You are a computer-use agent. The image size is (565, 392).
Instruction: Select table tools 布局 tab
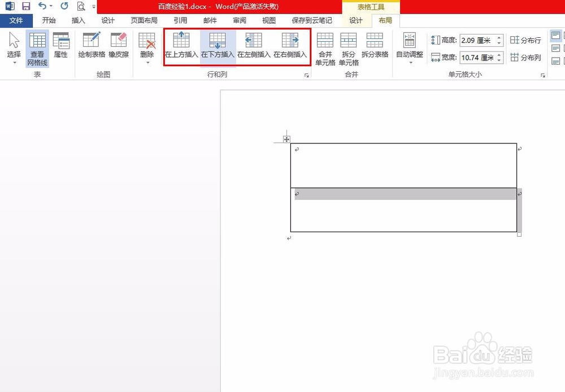(385, 20)
